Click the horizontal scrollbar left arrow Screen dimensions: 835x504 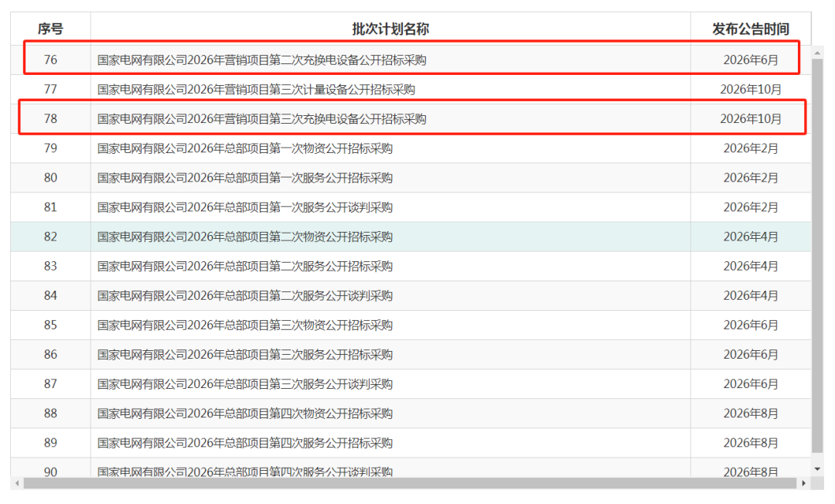click(x=17, y=483)
